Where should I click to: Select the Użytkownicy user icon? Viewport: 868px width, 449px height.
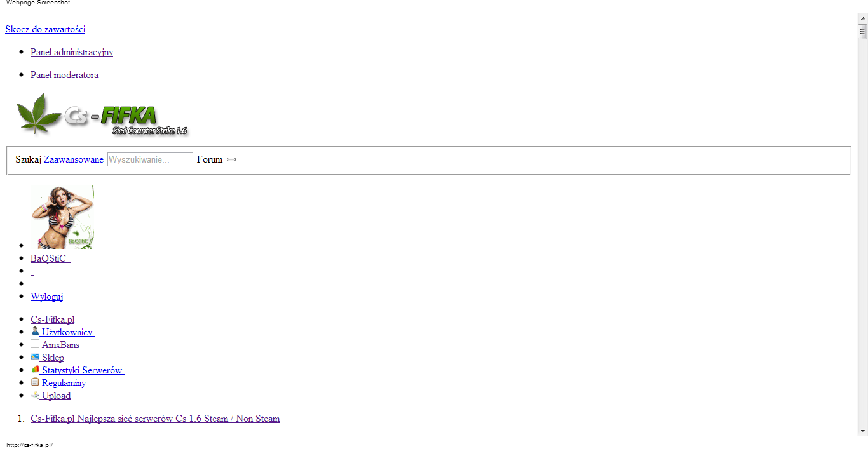click(35, 331)
